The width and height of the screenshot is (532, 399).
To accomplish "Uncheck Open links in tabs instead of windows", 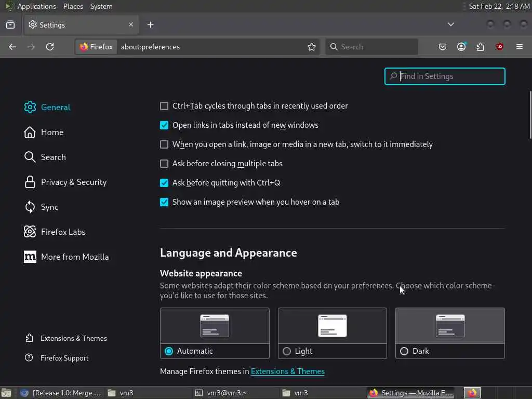I will coord(164,125).
